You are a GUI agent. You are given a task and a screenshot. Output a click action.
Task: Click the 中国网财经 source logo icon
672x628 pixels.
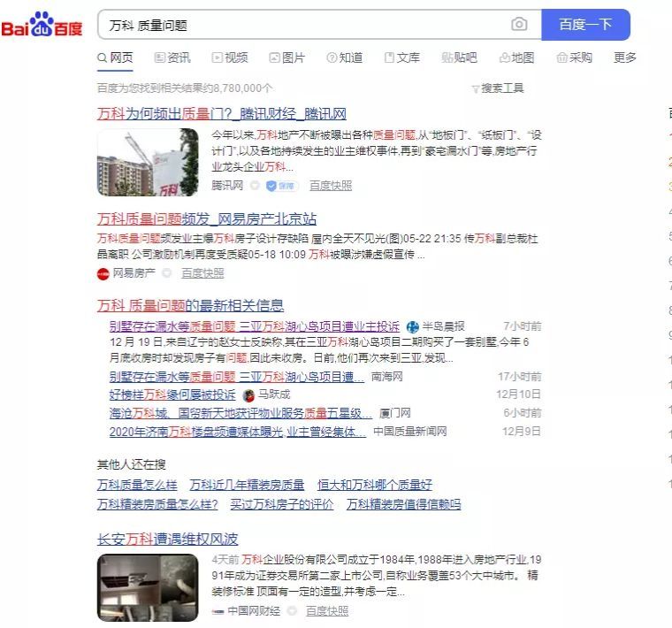click(218, 612)
